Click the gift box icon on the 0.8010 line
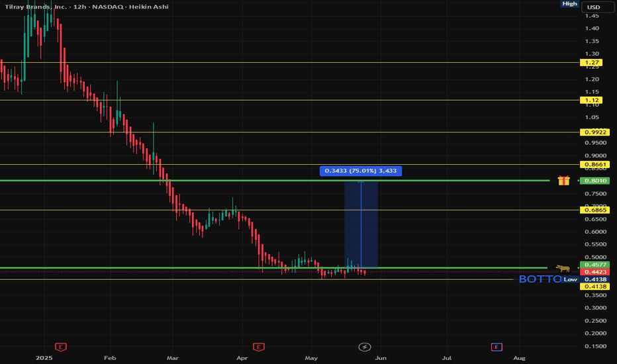Viewport: 617px width, 364px height. 563,180
